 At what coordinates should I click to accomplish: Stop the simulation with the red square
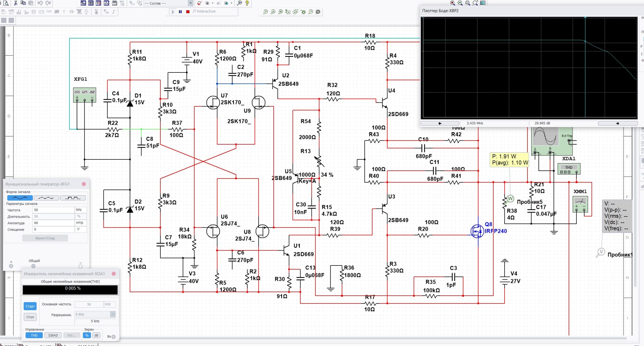188,12
